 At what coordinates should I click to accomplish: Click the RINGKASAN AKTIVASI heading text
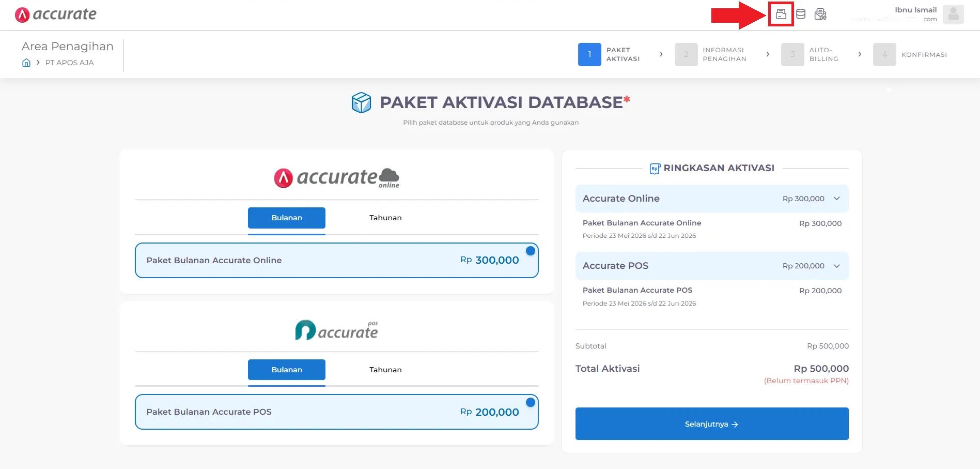click(719, 168)
